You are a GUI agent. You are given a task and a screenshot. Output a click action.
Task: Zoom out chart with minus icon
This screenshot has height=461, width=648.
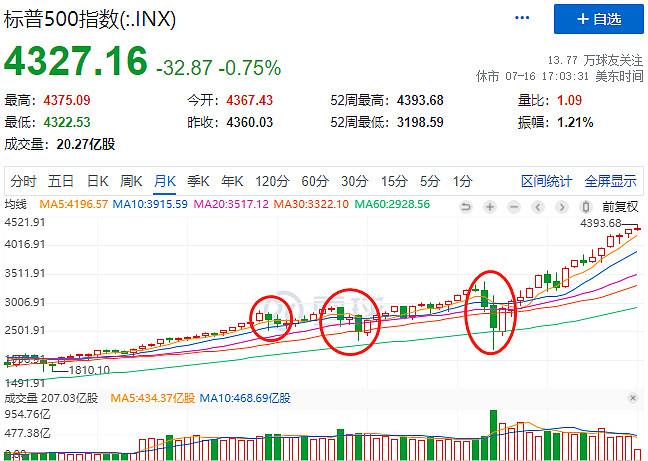tap(514, 207)
